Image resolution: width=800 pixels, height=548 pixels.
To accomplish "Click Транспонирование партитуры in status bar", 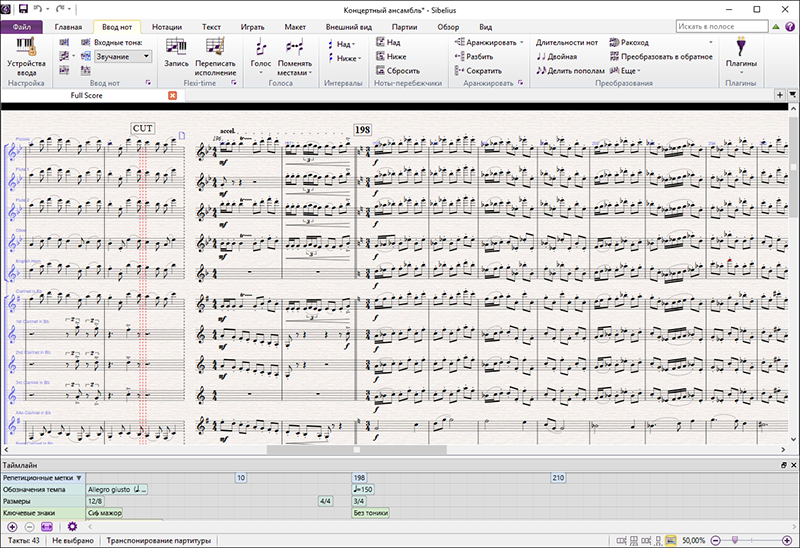I will tap(158, 540).
